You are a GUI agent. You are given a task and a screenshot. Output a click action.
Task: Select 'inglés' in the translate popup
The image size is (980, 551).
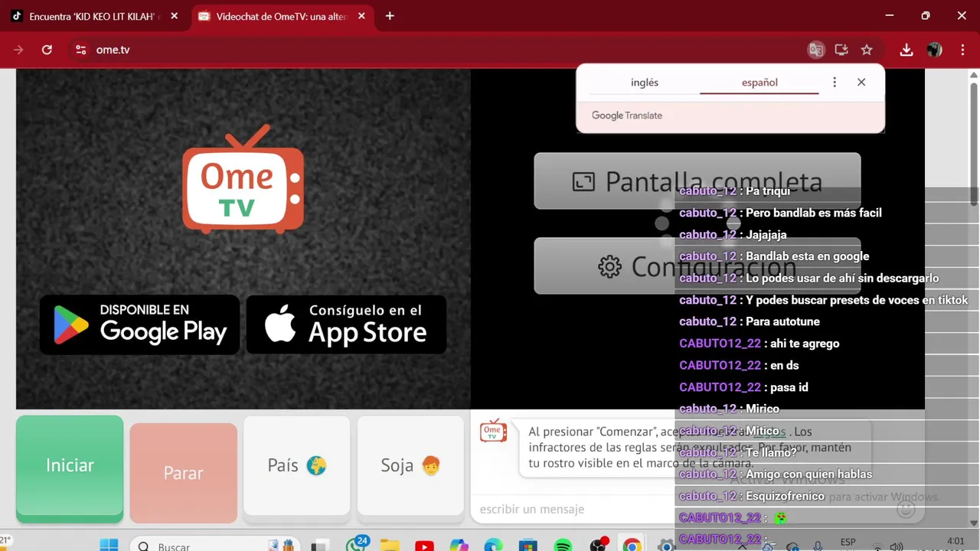tap(645, 83)
